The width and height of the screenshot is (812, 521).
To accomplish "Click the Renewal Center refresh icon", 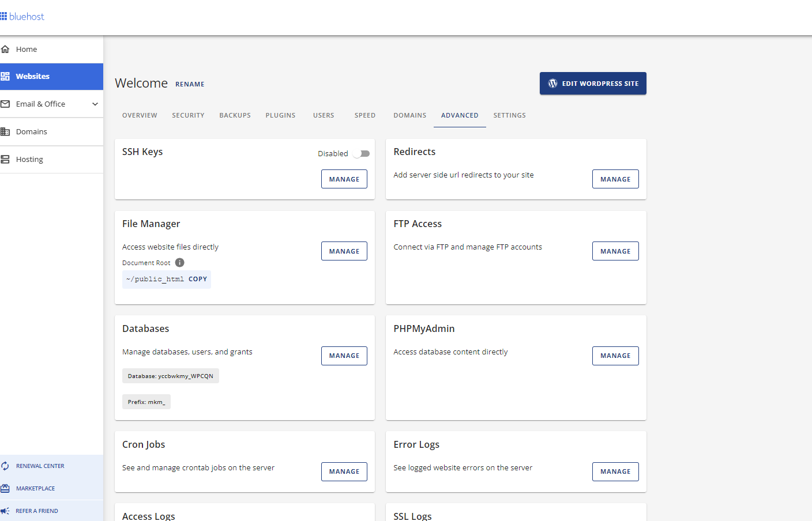I will [x=5, y=466].
